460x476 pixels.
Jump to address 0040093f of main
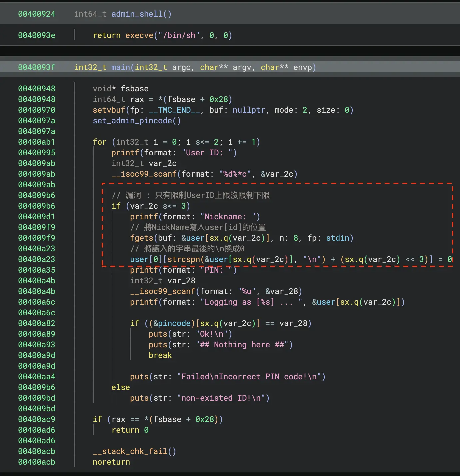pos(37,67)
